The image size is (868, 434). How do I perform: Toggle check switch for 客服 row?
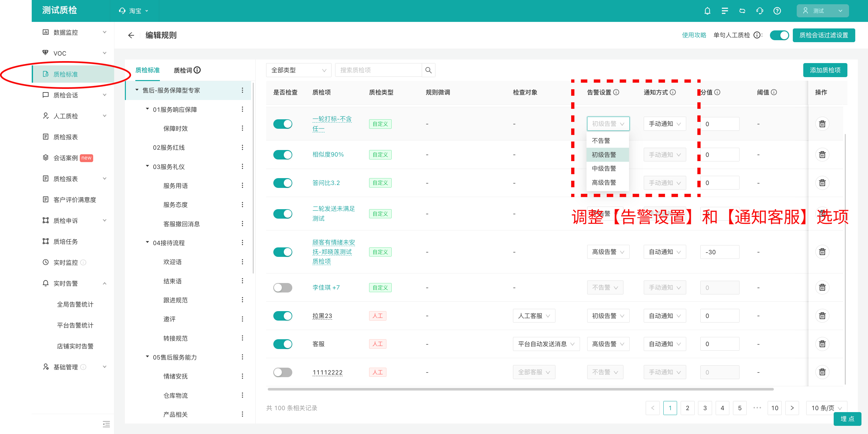(283, 344)
